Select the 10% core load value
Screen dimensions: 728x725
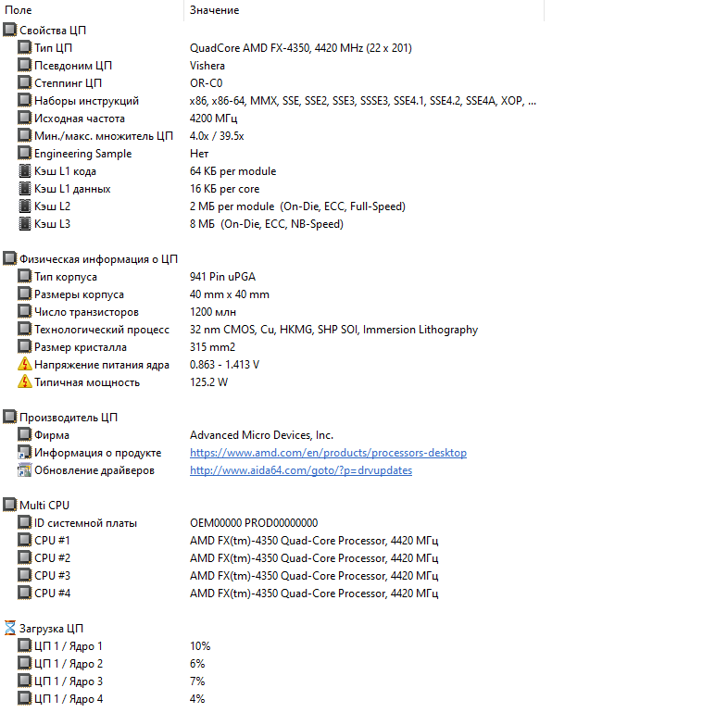click(x=200, y=646)
